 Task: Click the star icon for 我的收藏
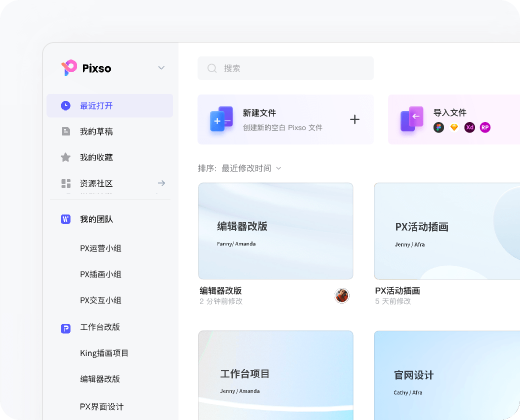tap(65, 157)
